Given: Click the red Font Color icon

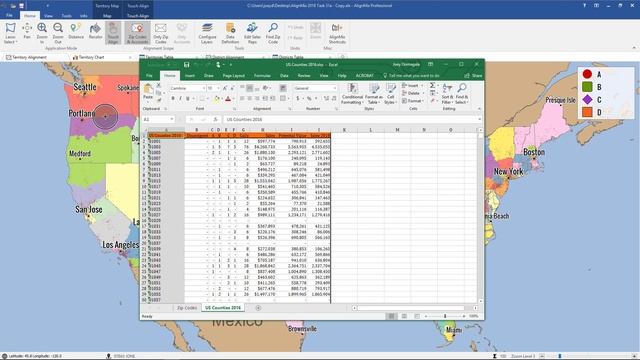Looking at the screenshot, I should tap(228, 98).
